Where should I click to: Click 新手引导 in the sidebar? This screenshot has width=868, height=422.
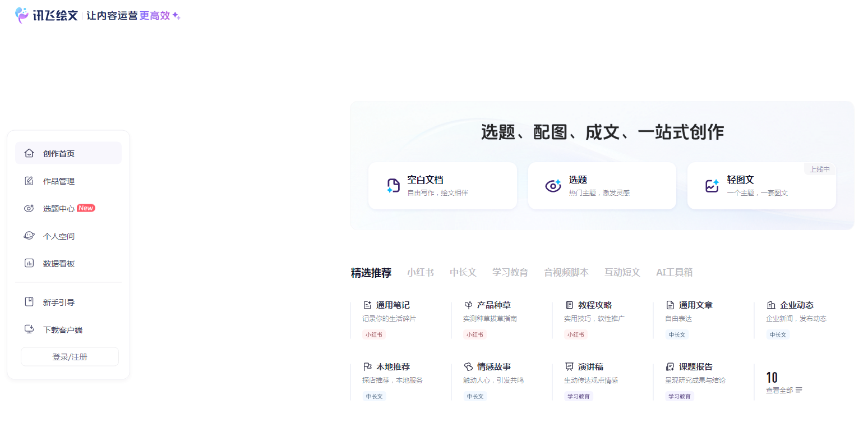(58, 302)
